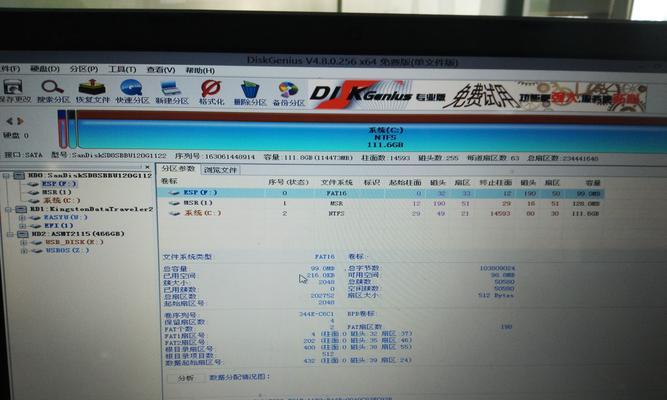Go to previous disk with left arrow
The width and height of the screenshot is (667, 400).
pyautogui.click(x=9, y=121)
